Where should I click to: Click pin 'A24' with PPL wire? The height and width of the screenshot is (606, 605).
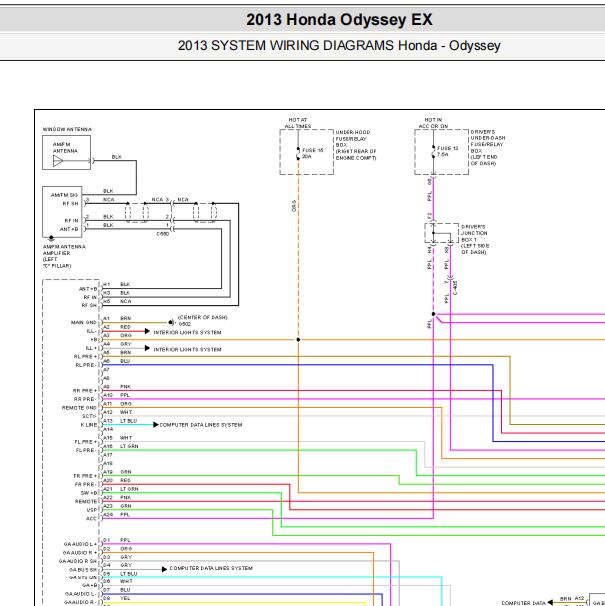(x=108, y=515)
